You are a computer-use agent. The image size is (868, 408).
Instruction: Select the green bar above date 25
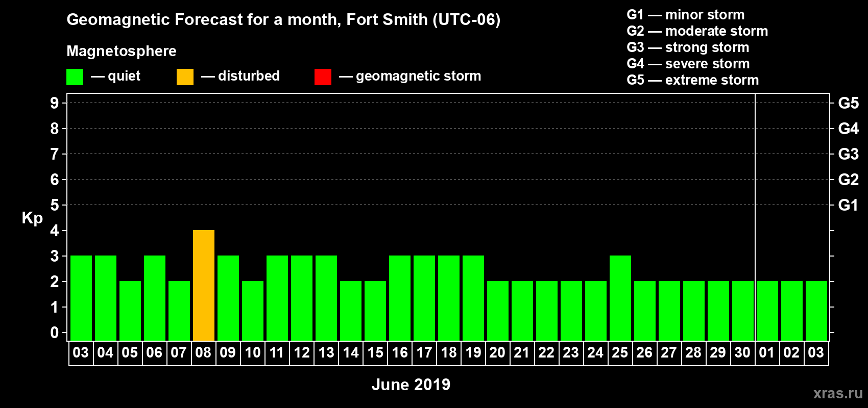620,298
